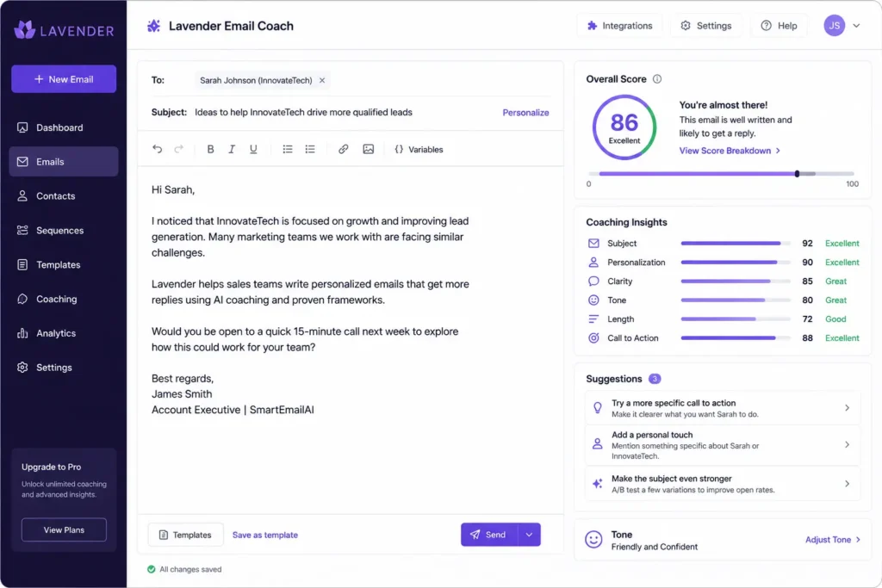Image resolution: width=882 pixels, height=588 pixels.
Task: Click the overall score slider handle
Action: click(797, 174)
